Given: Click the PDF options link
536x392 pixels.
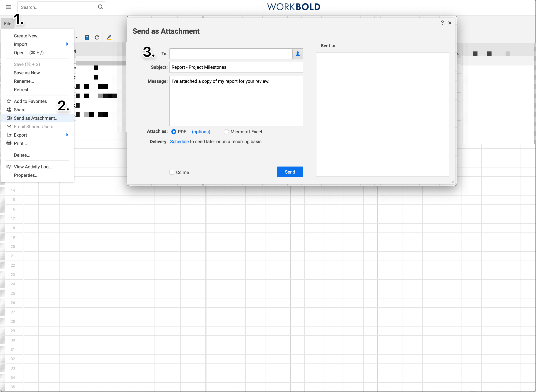Looking at the screenshot, I should click(x=201, y=132).
